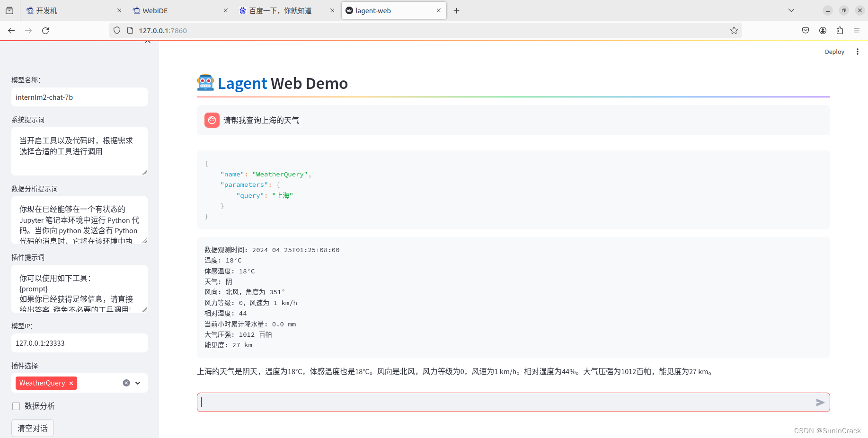Image resolution: width=868 pixels, height=438 pixels.
Task: Focus the 系统提示词 text area
Action: click(x=80, y=151)
